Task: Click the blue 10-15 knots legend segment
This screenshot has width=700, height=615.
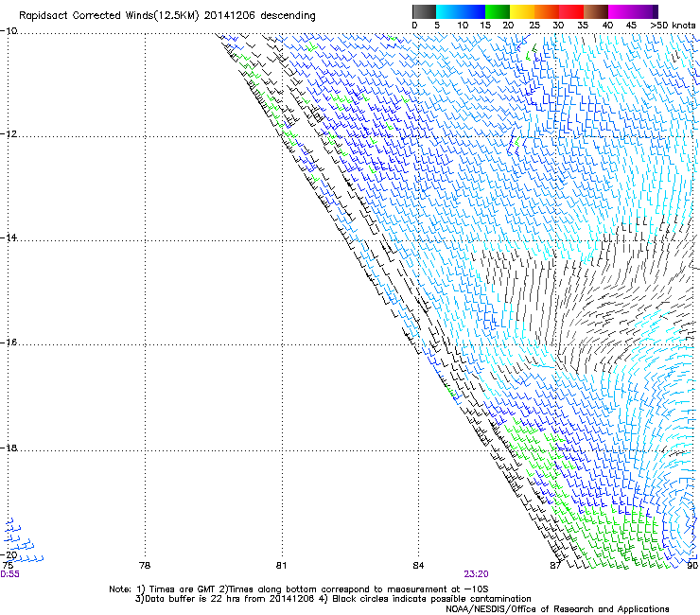Action: (x=473, y=11)
